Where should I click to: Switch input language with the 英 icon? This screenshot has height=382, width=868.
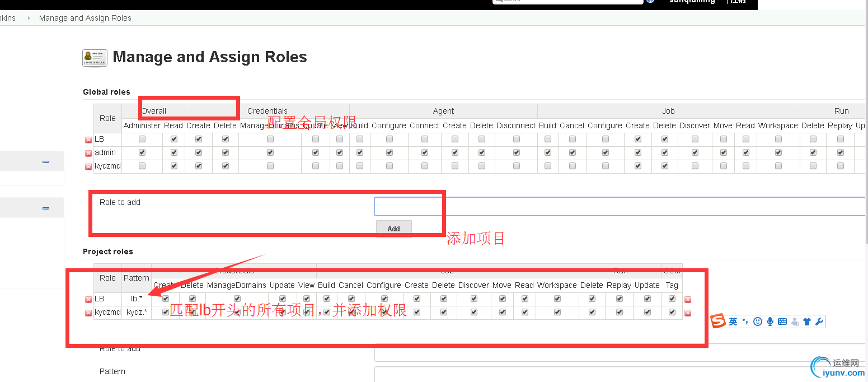[733, 322]
